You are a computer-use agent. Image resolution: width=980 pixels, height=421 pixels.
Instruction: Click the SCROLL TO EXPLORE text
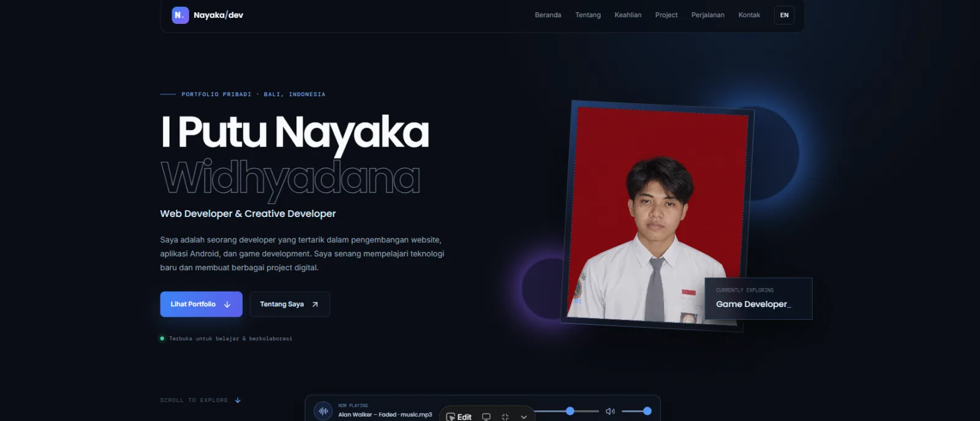click(x=194, y=400)
